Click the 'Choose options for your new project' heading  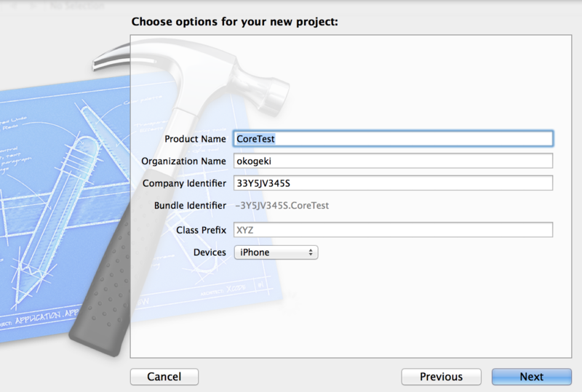point(234,22)
